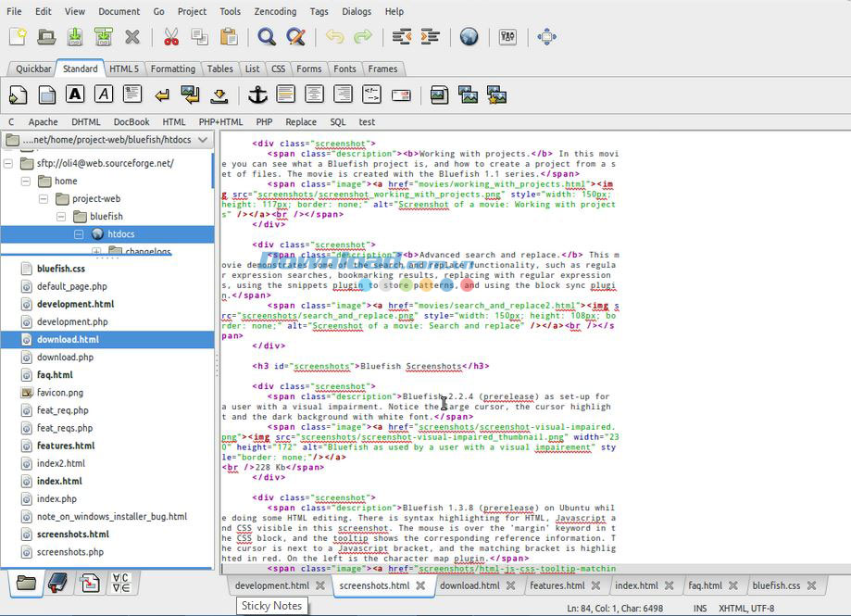Open the Find magnifier tool

[267, 37]
